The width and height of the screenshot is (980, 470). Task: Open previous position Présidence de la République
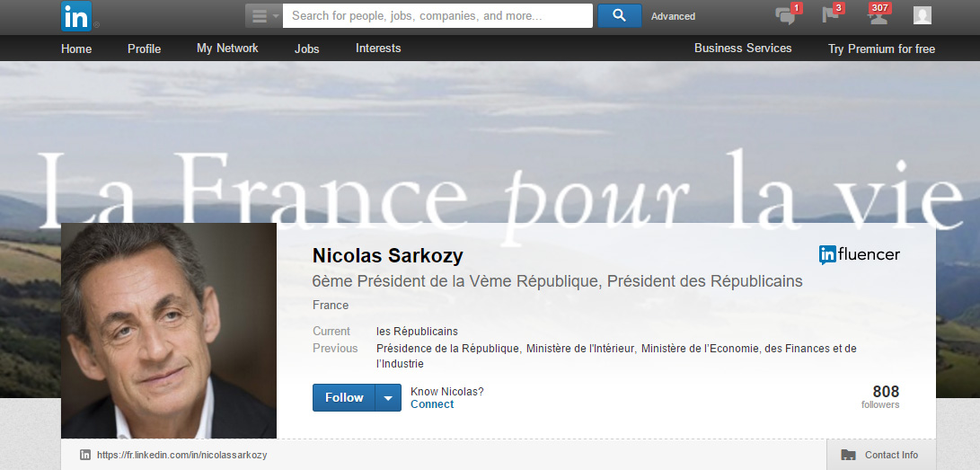[447, 348]
